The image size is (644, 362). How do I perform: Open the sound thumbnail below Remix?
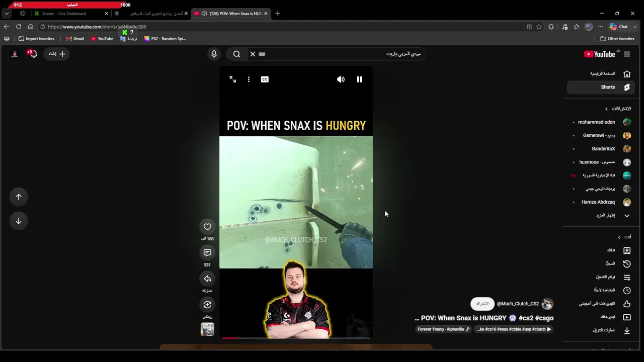click(x=207, y=329)
